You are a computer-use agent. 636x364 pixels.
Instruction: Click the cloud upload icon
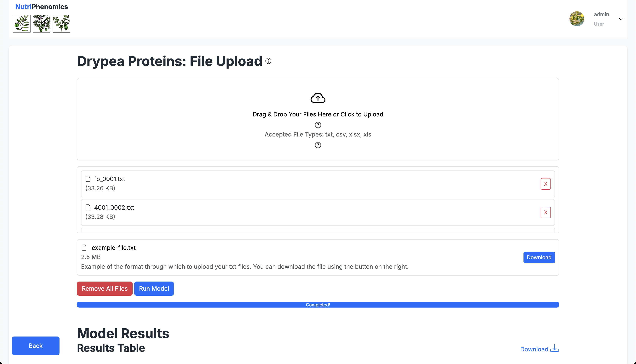318,98
